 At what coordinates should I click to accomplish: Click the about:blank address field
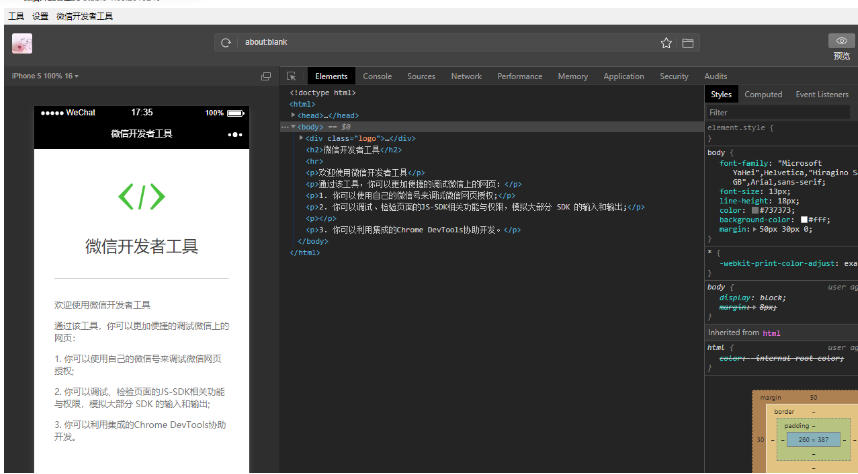(449, 43)
